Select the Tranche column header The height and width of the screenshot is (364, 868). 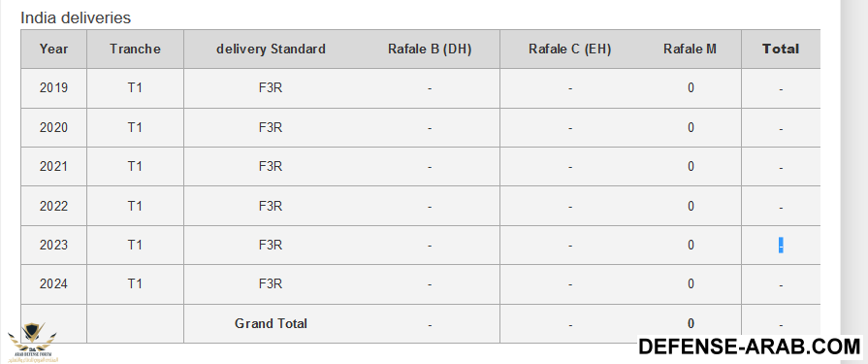135,49
